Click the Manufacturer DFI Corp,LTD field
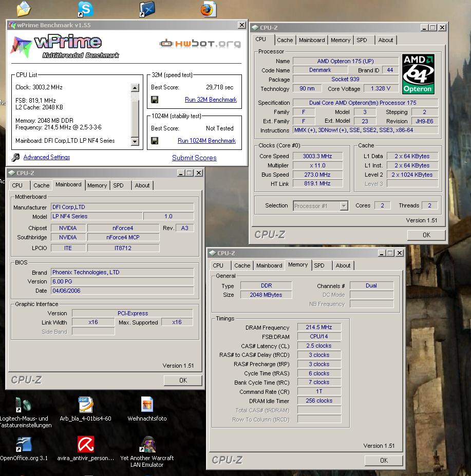Viewport: 471px width, 476px height. tap(122, 207)
